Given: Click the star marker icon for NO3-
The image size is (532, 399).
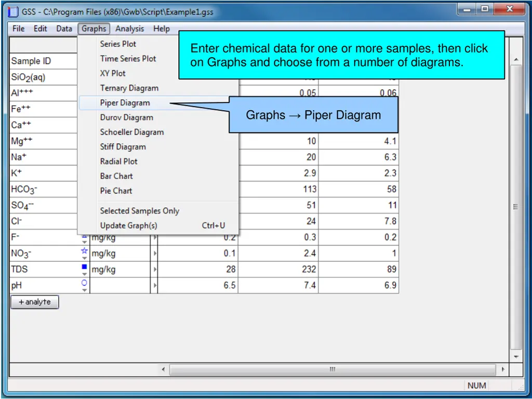Looking at the screenshot, I should pos(84,251).
